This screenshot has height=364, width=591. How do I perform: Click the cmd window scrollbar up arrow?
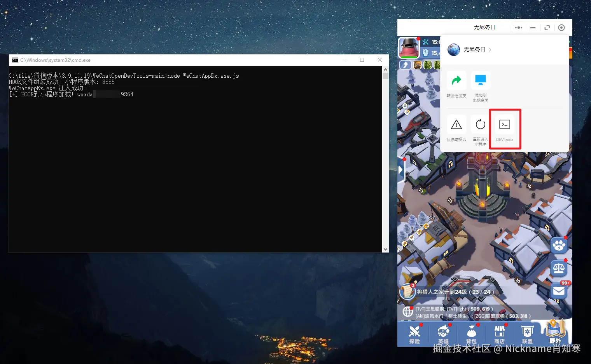(385, 70)
